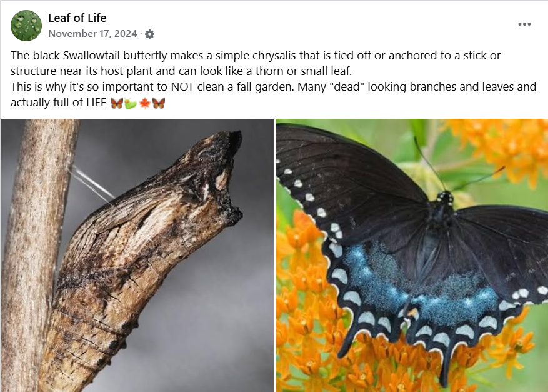Click the first butterfly emoji after LIFE

click(117, 103)
